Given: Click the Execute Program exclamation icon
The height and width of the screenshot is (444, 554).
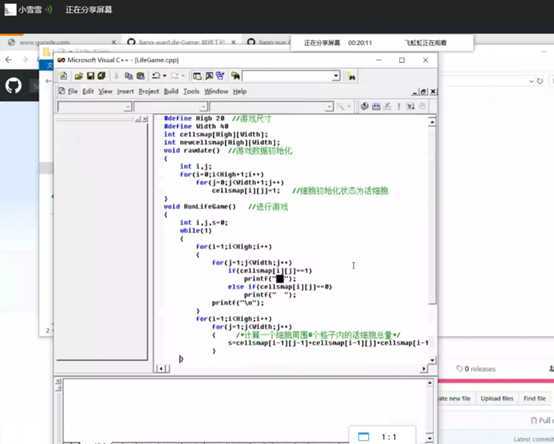Looking at the screenshot, I should [399, 106].
